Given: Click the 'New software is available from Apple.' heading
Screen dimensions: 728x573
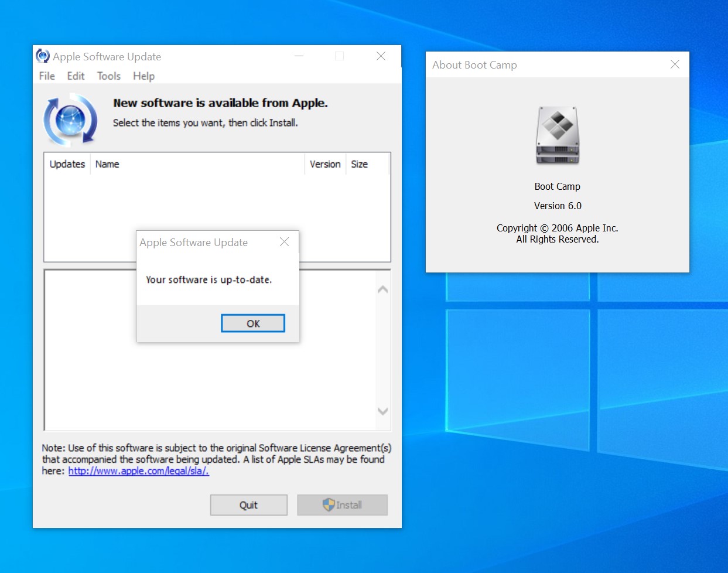Looking at the screenshot, I should point(220,103).
